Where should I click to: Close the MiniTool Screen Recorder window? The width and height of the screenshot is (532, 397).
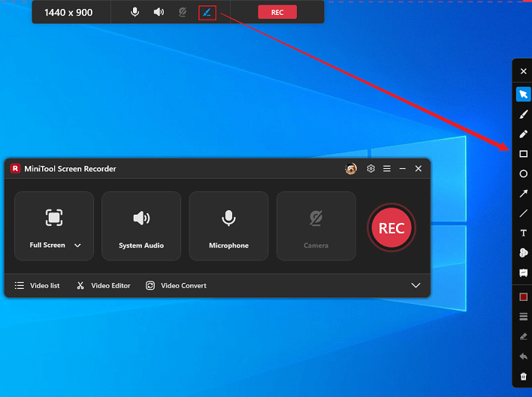coord(419,168)
